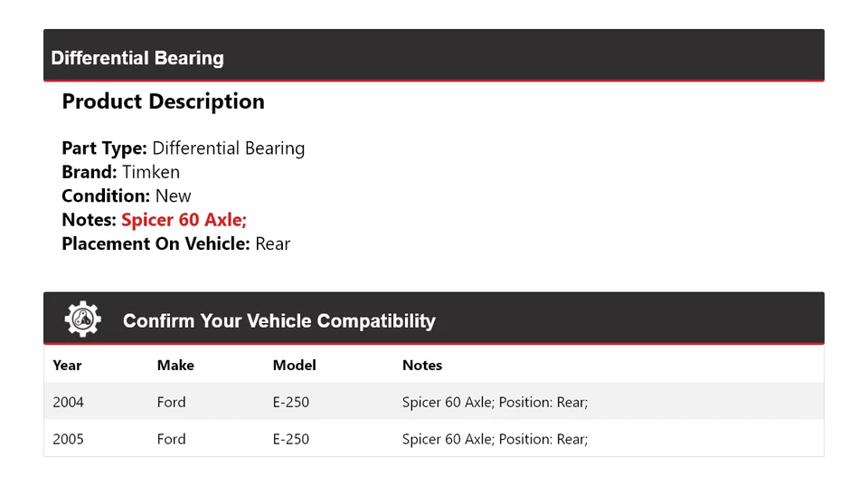
Task: Click the Confirm Your Vehicle Compatibility heading
Action: click(278, 320)
